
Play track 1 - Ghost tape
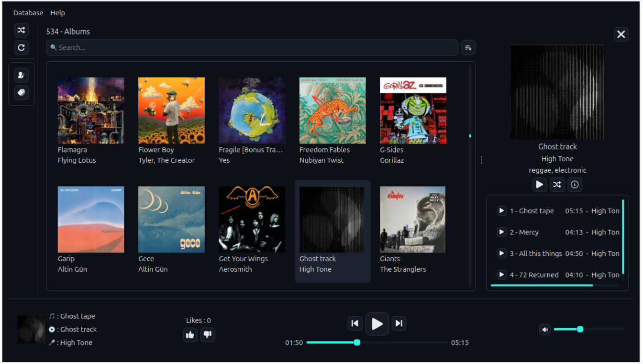tap(501, 211)
